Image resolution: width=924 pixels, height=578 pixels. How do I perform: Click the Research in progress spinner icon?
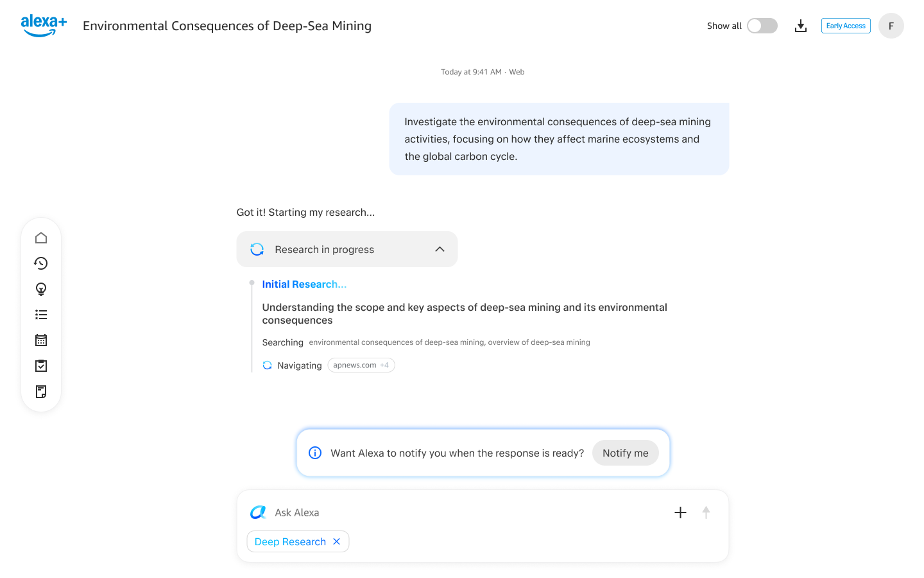tap(257, 249)
